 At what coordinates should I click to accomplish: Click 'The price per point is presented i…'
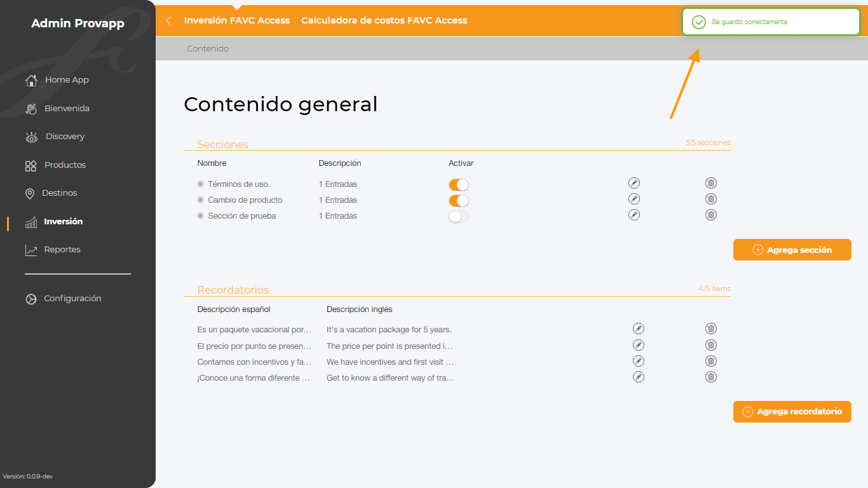(390, 346)
